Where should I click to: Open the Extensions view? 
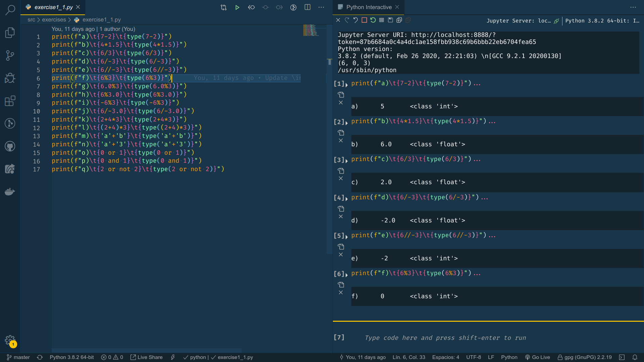coord(10,101)
